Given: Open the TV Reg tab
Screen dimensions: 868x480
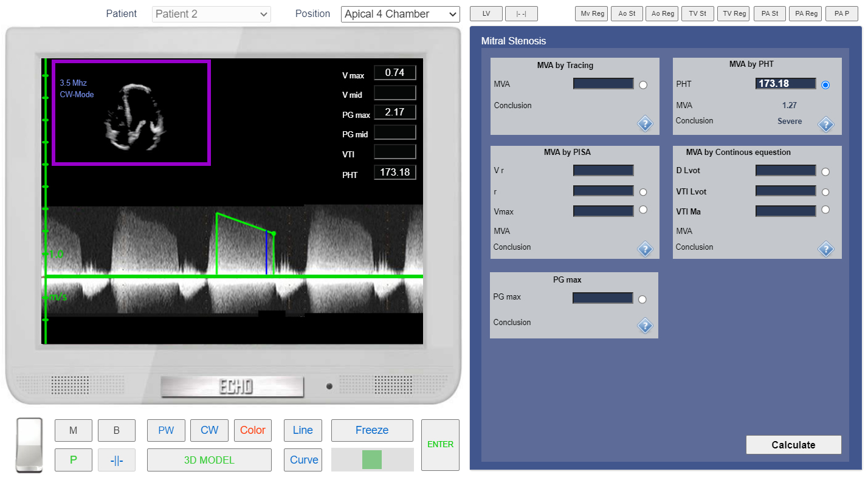Looking at the screenshot, I should (734, 14).
